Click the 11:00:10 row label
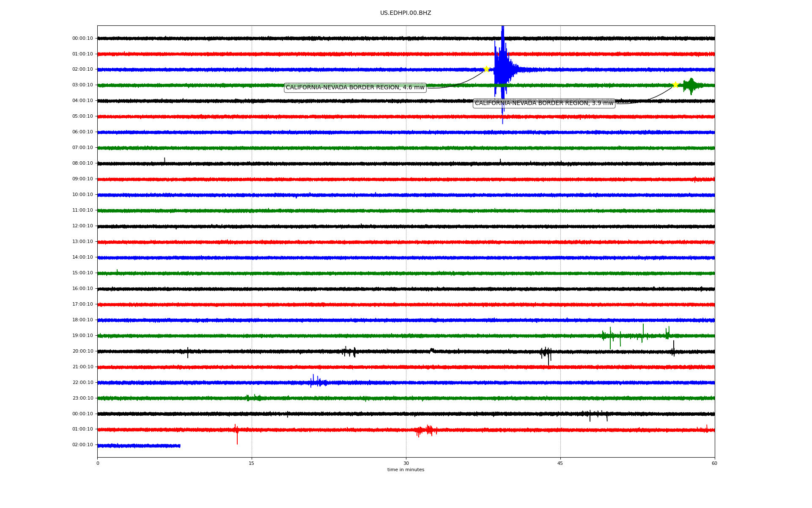This screenshot has width=812, height=508. [x=82, y=210]
